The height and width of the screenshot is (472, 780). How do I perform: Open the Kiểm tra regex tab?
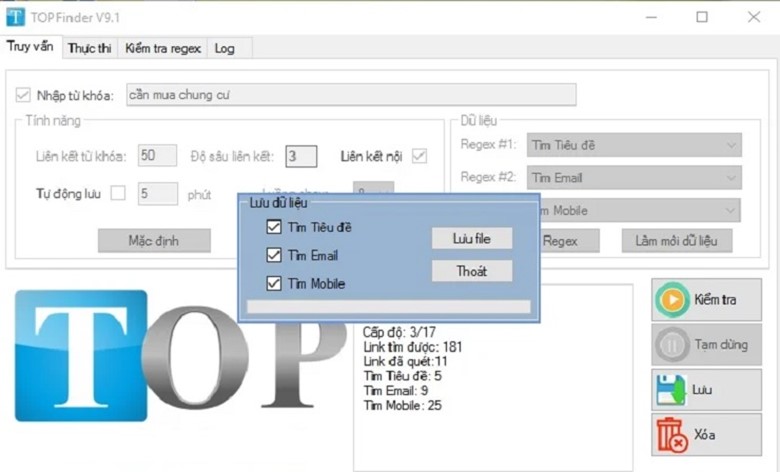pyautogui.click(x=163, y=48)
